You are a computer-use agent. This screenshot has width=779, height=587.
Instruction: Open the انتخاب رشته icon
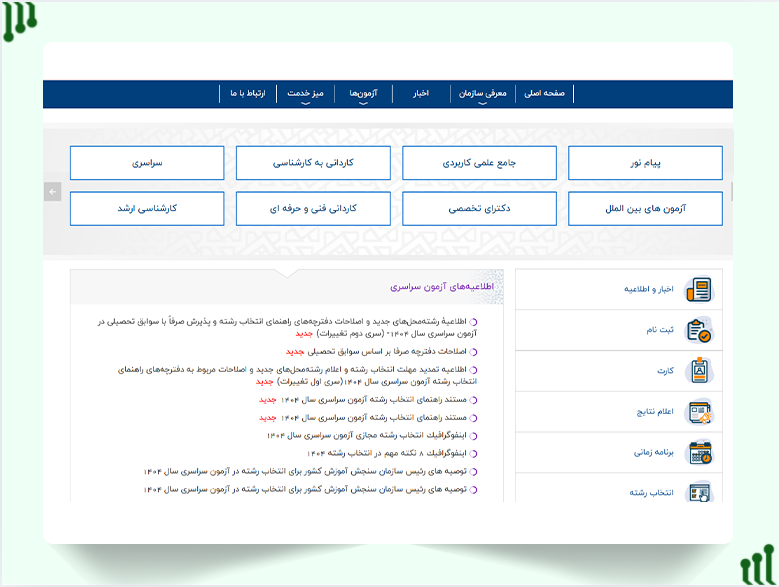698,492
